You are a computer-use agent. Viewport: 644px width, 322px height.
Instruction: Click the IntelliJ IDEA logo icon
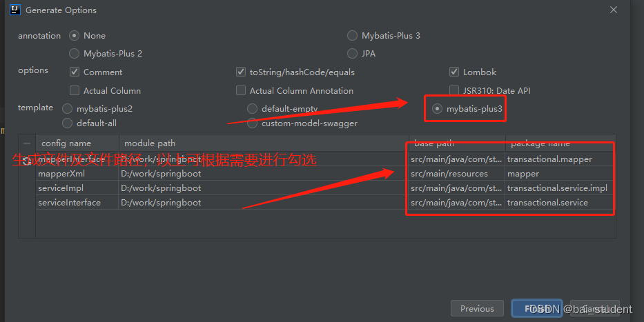point(15,10)
